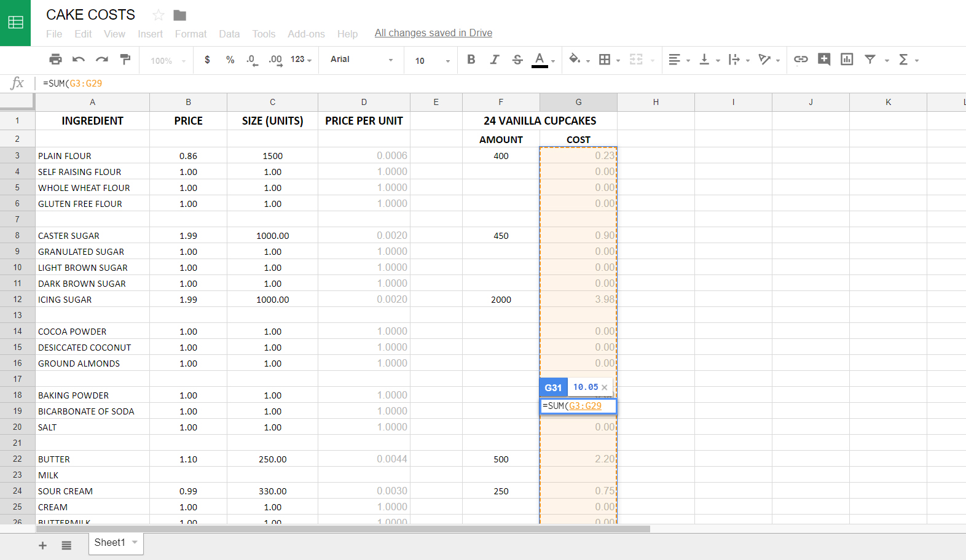Image resolution: width=966 pixels, height=560 pixels.
Task: Insert a link
Action: coord(801,60)
